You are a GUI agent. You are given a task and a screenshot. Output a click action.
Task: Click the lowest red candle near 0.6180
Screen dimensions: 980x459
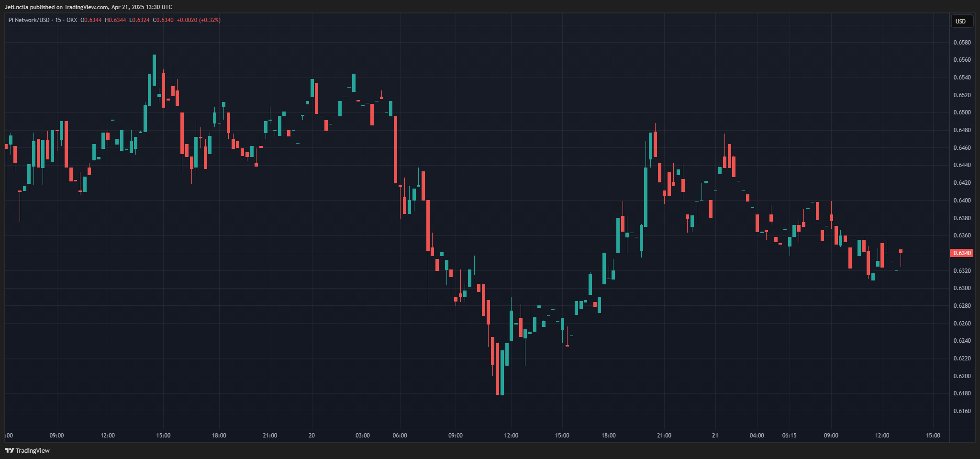(498, 378)
